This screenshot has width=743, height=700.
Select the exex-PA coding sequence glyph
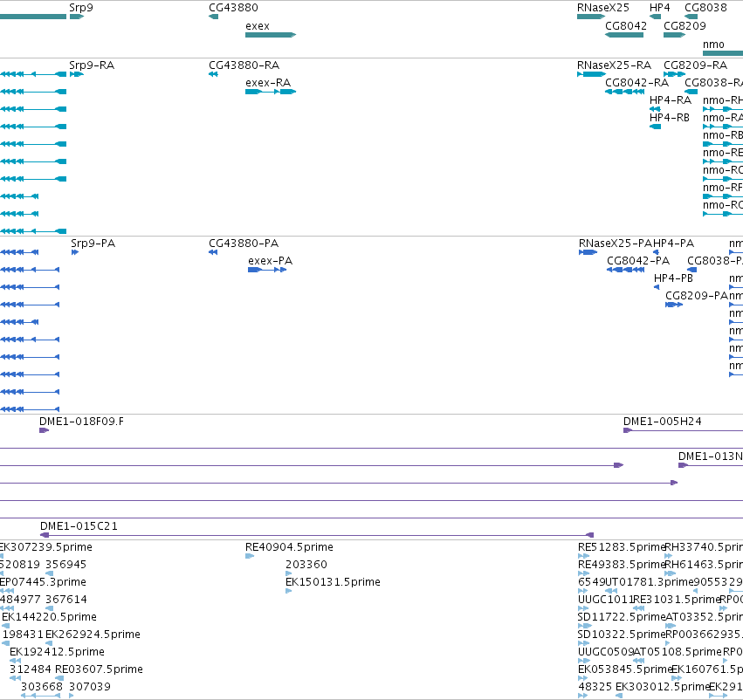point(267,270)
